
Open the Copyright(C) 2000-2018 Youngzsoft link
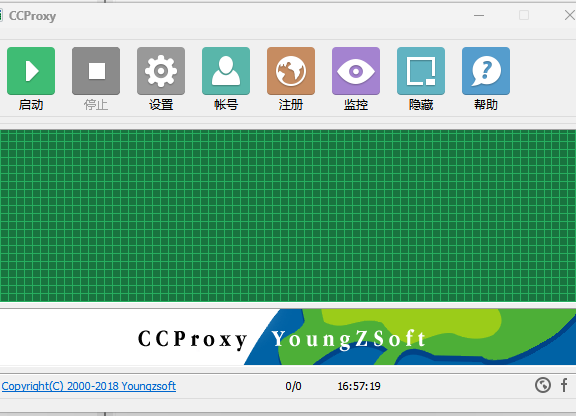pyautogui.click(x=89, y=386)
